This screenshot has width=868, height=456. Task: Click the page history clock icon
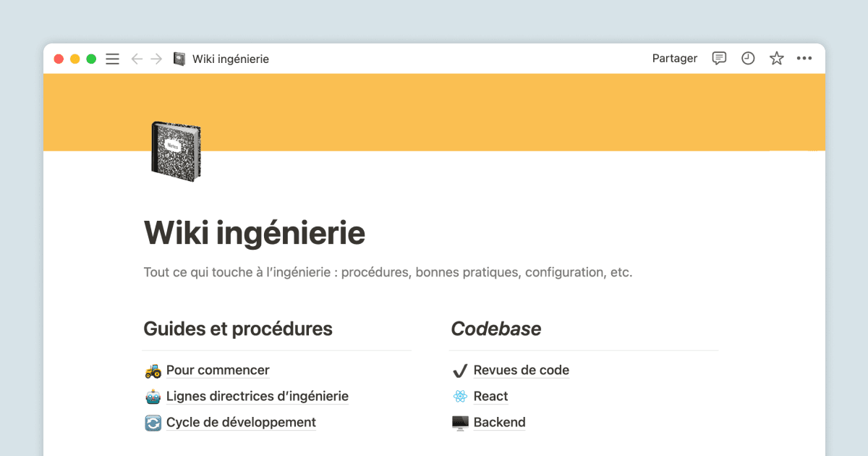[747, 58]
